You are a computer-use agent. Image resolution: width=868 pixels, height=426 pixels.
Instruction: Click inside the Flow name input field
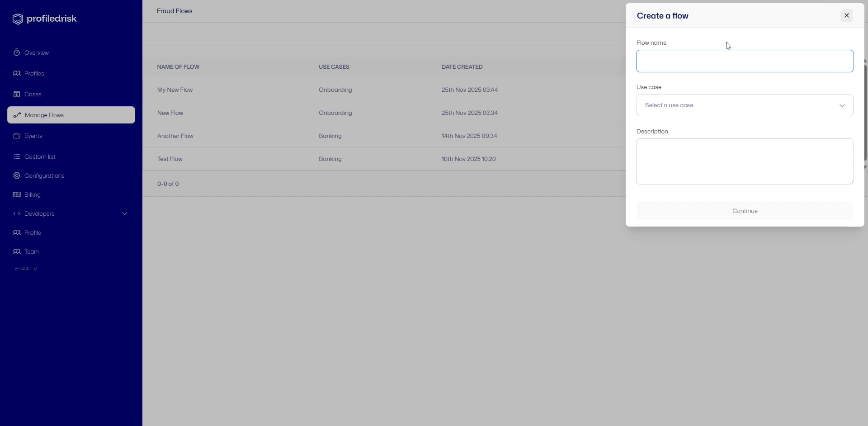744,61
